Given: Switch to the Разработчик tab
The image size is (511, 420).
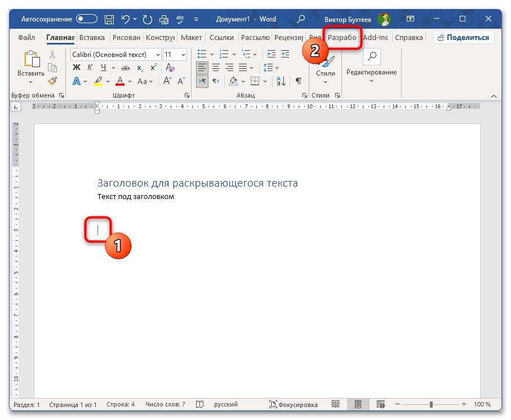Looking at the screenshot, I should click(342, 38).
